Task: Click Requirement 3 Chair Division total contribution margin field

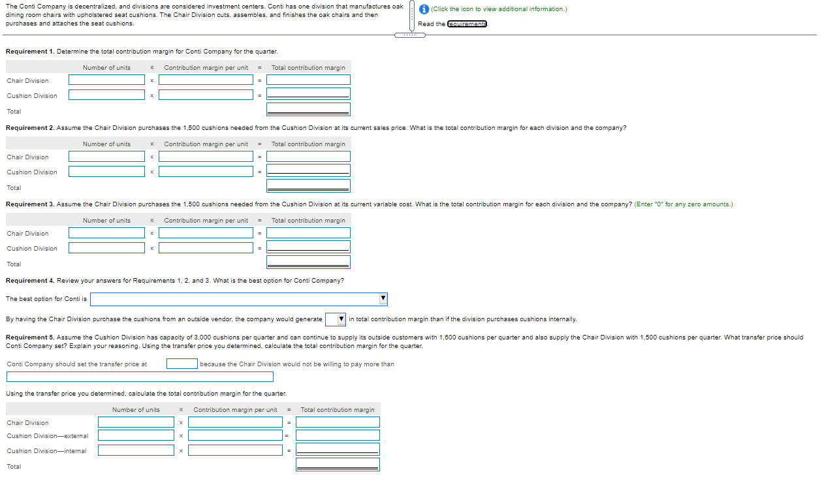Action: tap(308, 233)
